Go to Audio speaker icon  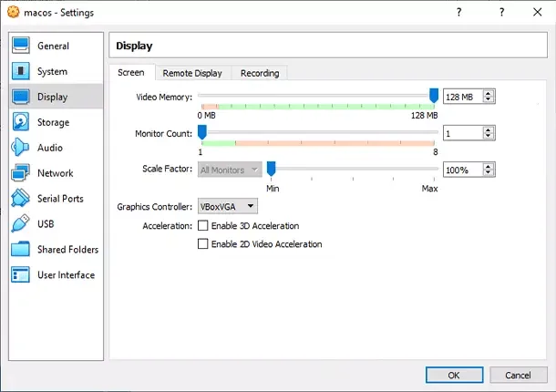(x=21, y=148)
